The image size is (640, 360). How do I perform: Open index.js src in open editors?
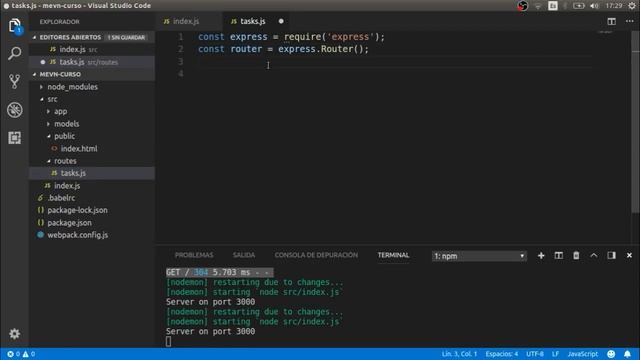click(x=92, y=49)
